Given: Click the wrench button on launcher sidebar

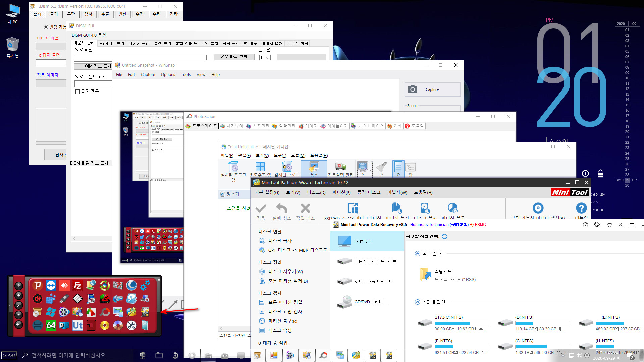Looking at the screenshot, I should pos(19,305).
